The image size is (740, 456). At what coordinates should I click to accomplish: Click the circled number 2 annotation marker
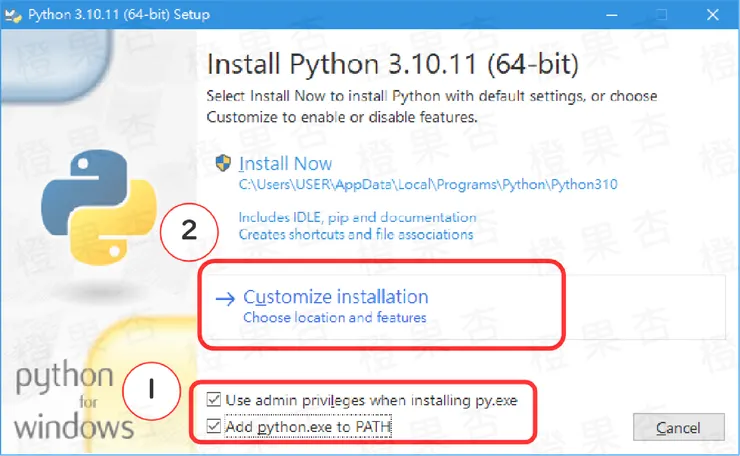click(x=188, y=230)
